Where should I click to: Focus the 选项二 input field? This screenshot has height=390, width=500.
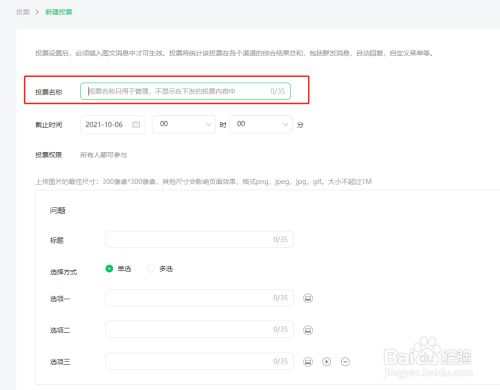[x=199, y=329]
